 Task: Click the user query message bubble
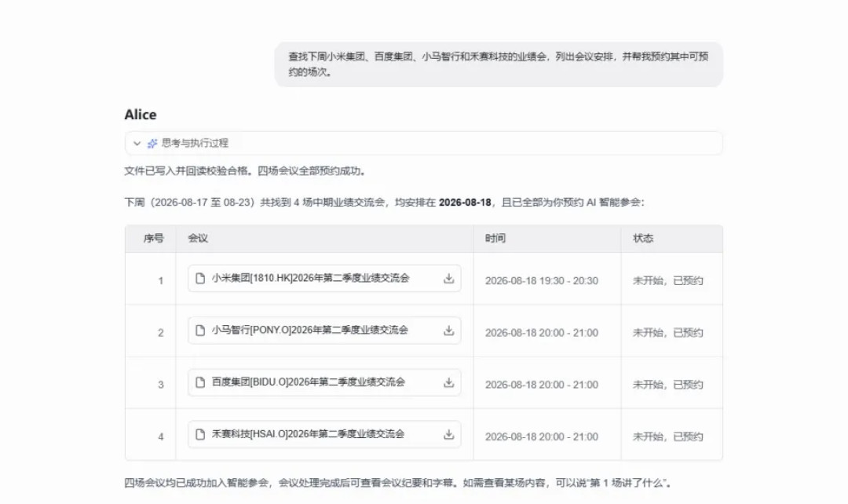[x=499, y=64]
